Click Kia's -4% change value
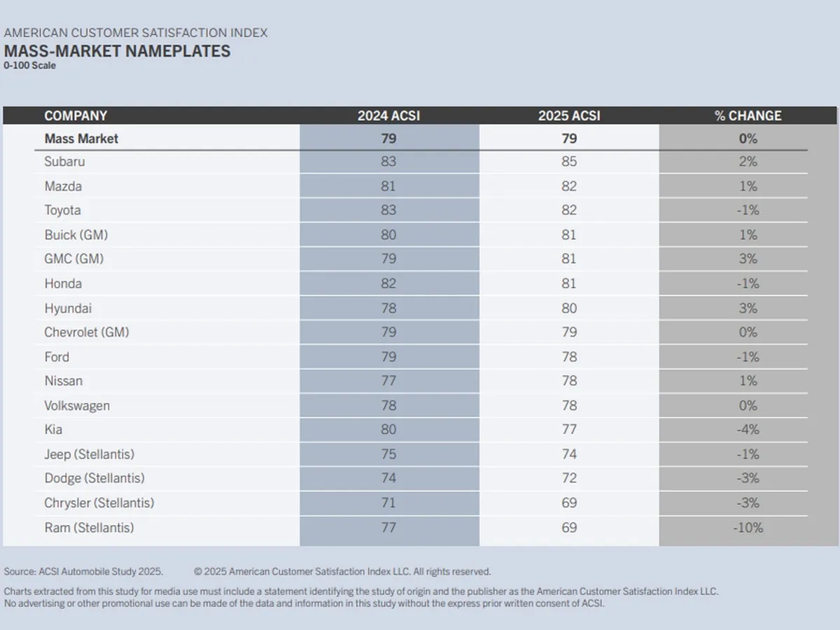 click(748, 430)
